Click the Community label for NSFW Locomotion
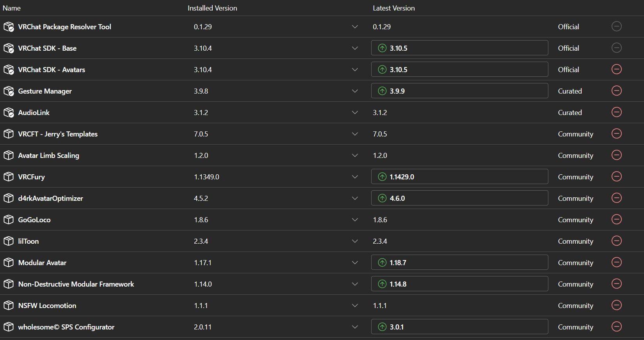Viewport: 644px width, 340px height. click(x=576, y=306)
